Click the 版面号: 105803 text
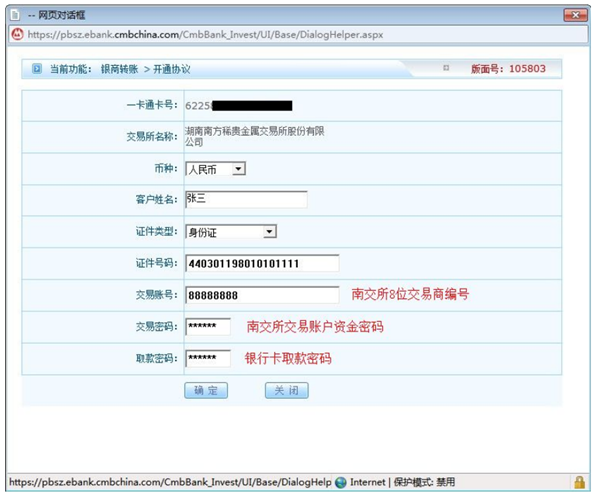This screenshot has height=495, width=596. [x=508, y=69]
